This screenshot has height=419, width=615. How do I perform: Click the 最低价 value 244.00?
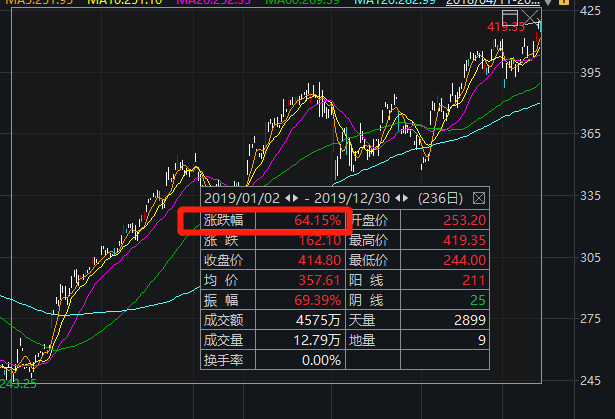[464, 260]
